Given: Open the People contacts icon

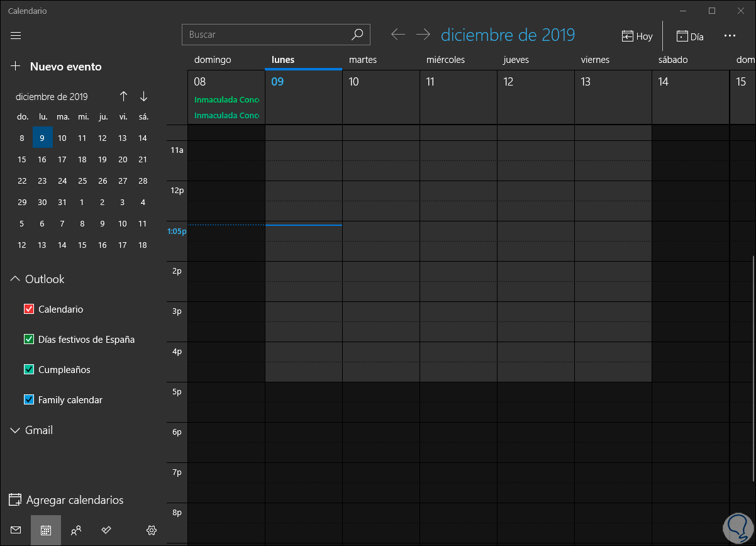Looking at the screenshot, I should pyautogui.click(x=76, y=530).
